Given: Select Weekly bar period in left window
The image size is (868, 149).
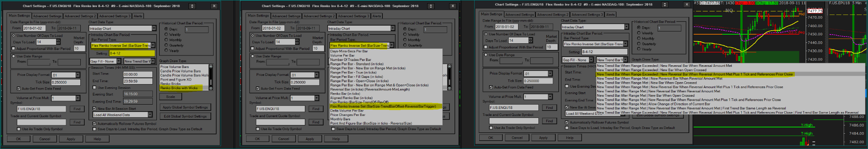Looking at the screenshot, I should pos(166,35).
